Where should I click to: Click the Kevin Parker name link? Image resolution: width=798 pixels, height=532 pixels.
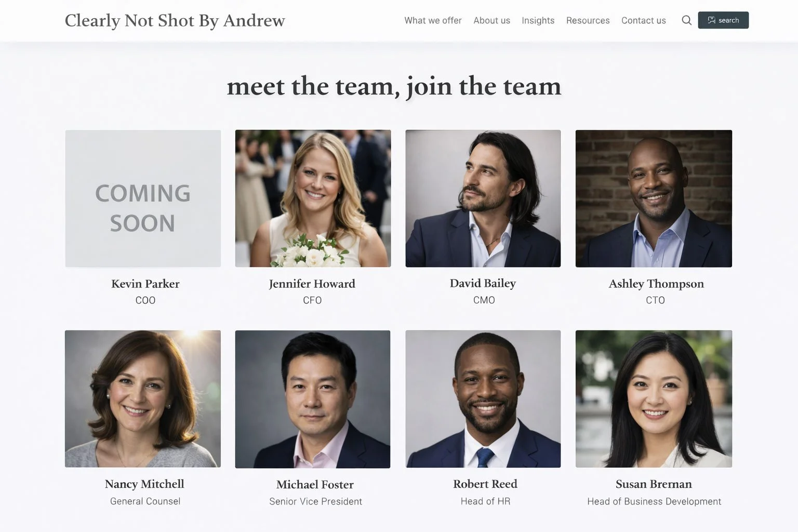coord(145,284)
